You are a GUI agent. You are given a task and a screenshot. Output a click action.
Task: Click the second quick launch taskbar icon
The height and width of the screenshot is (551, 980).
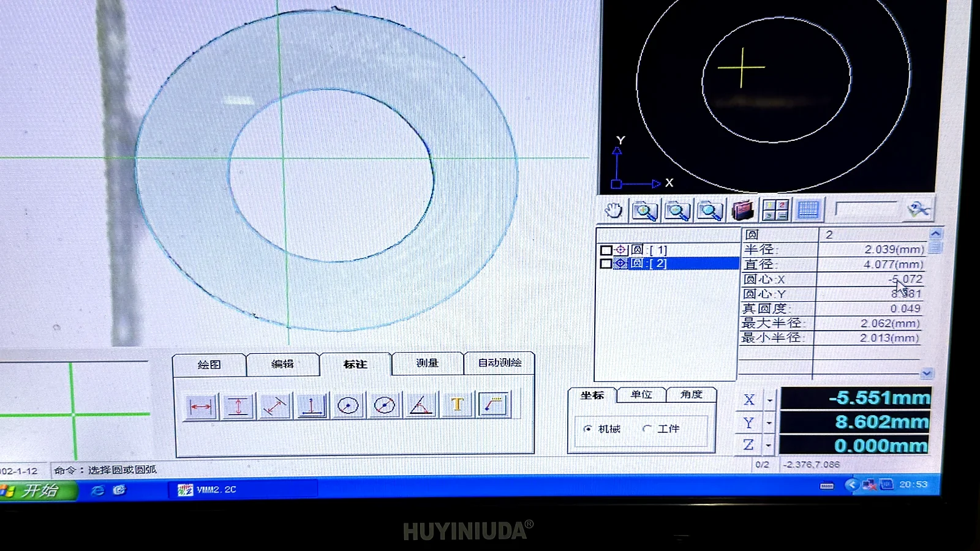coord(119,490)
